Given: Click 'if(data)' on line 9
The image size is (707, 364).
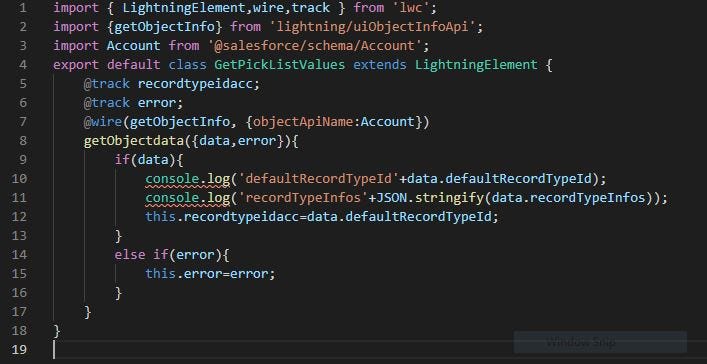Looking at the screenshot, I should [x=145, y=160].
